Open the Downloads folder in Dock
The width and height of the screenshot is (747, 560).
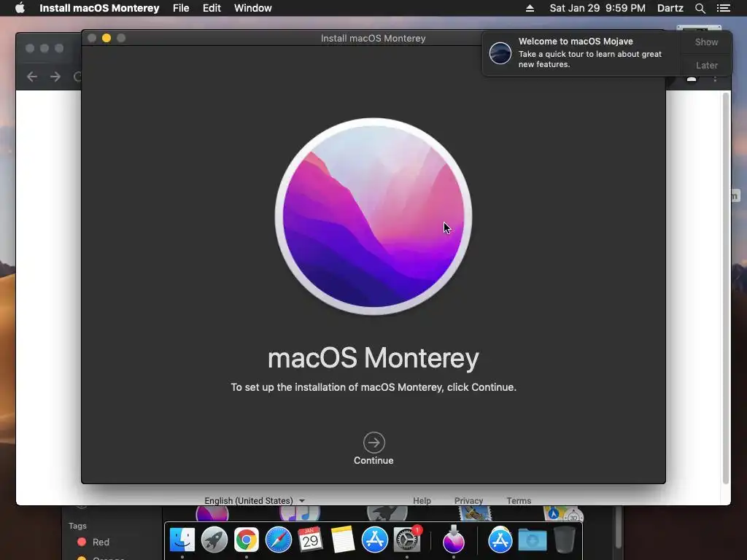point(532,540)
